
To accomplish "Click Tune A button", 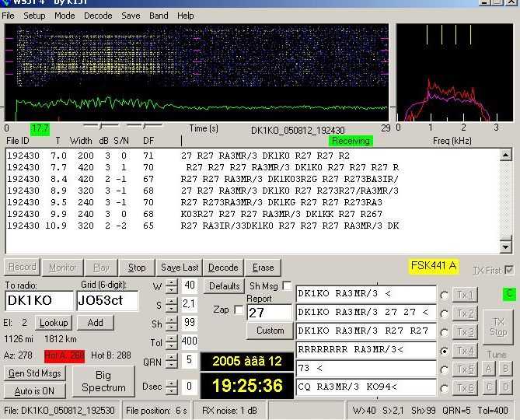I will coord(489,369).
